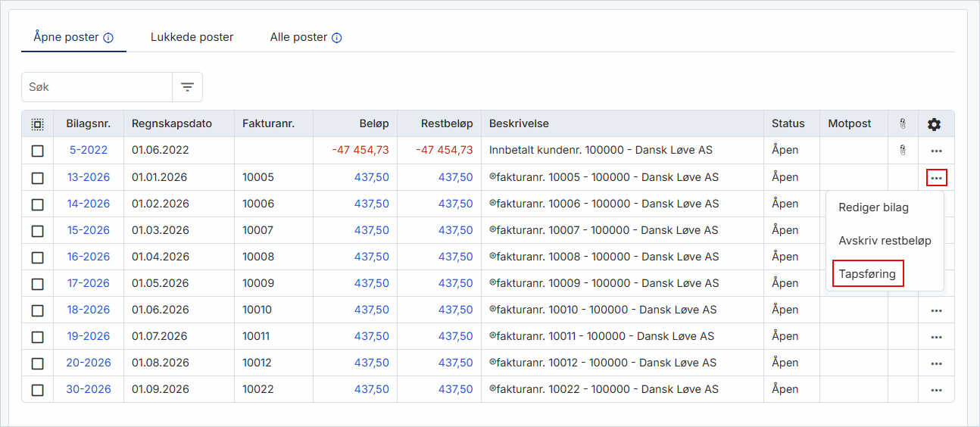
Task: Open attachment paperclip on row 5-2022
Action: tap(902, 151)
